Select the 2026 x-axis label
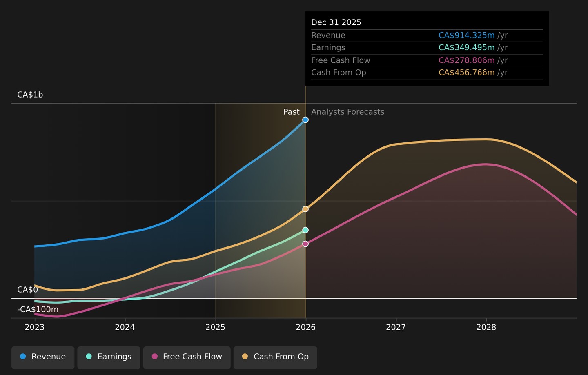This screenshot has width=588, height=375. pyautogui.click(x=306, y=327)
